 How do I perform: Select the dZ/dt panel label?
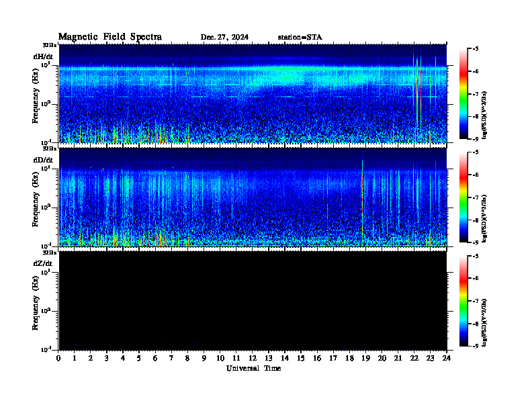43,263
